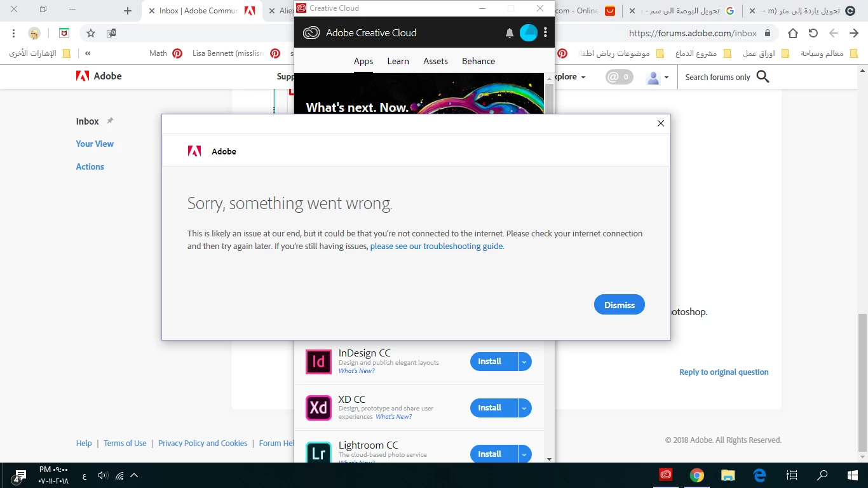Bookmark this page with star icon
The image size is (868, 488).
(x=91, y=33)
